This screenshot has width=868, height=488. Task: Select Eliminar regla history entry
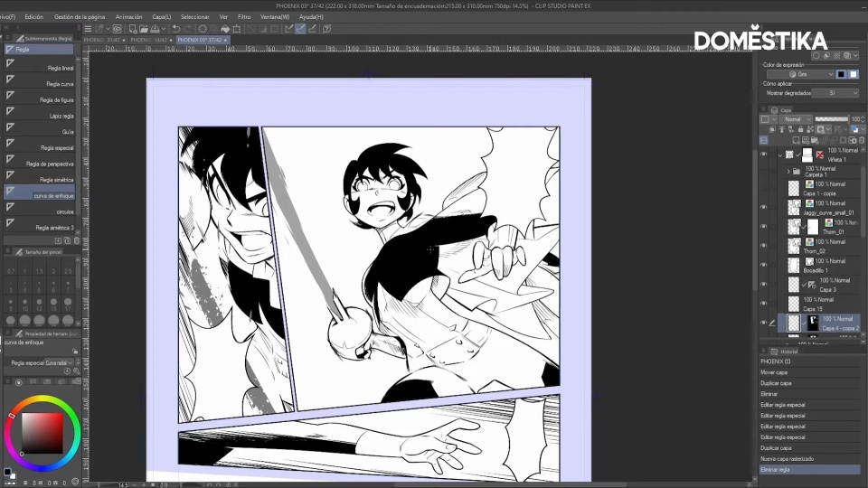(810, 470)
